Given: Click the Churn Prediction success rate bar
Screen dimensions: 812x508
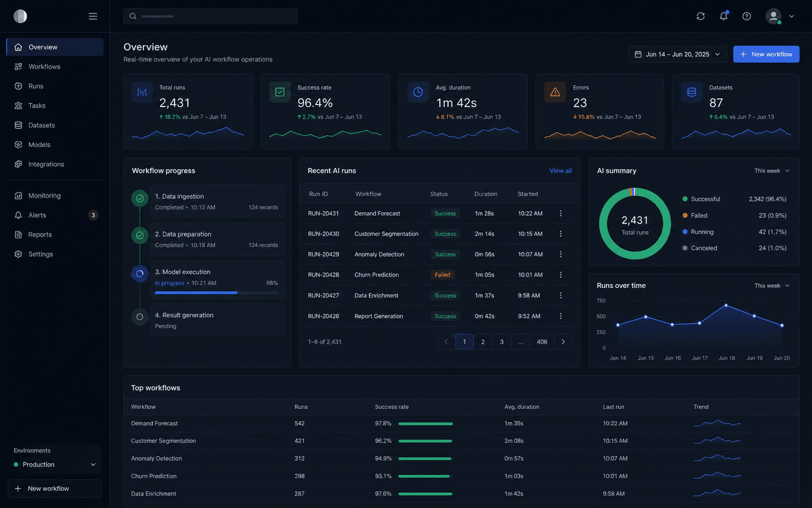Looking at the screenshot, I should coord(426,476).
